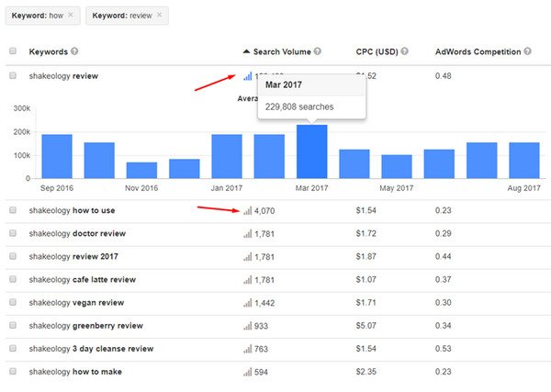Remove the 'Keyword: how' filter tag
551x392 pixels.
[x=71, y=15]
